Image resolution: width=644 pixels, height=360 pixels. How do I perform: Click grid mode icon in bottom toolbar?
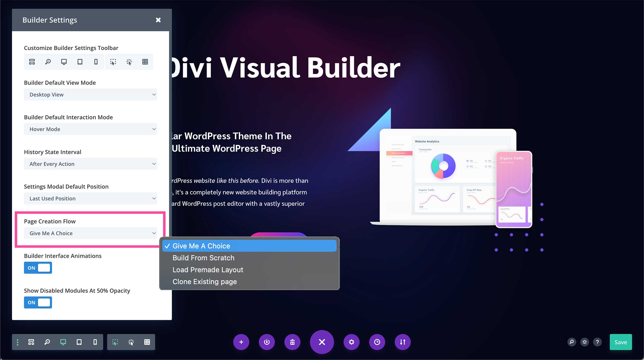coord(147,342)
